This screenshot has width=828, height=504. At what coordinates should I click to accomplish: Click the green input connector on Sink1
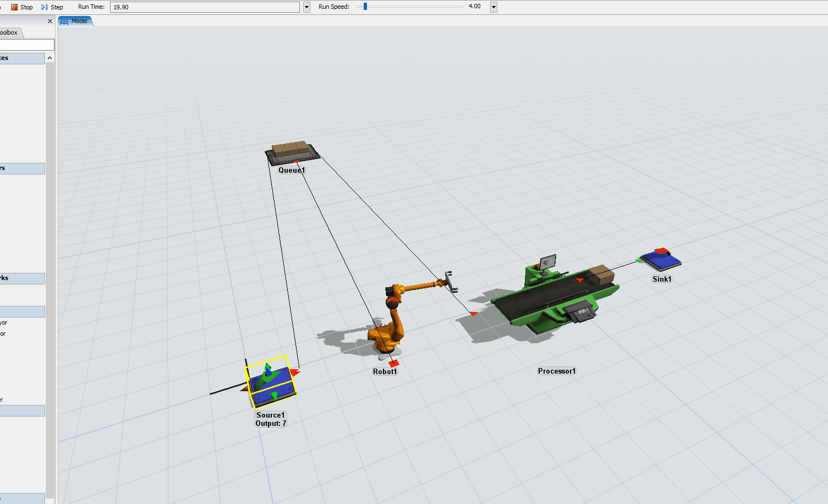click(x=639, y=260)
